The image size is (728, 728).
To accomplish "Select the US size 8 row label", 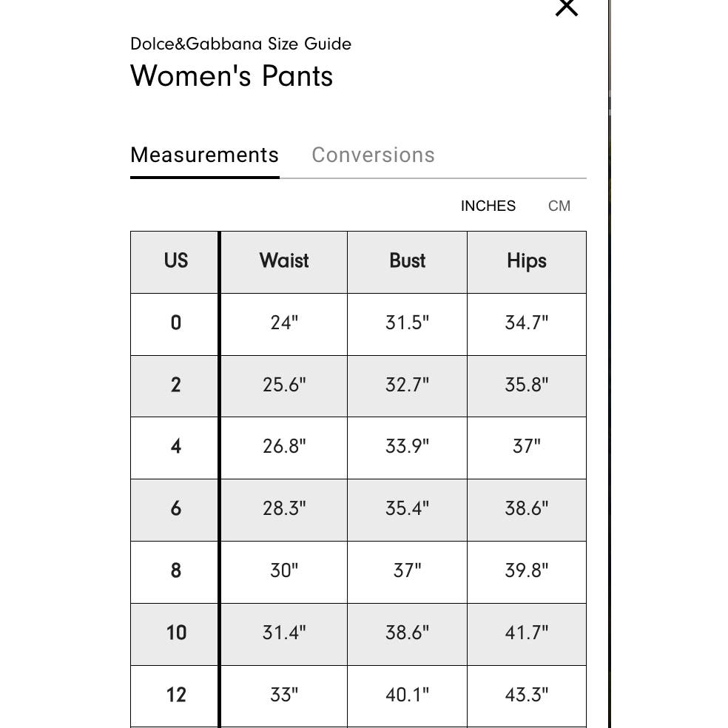I will pyautogui.click(x=175, y=571).
